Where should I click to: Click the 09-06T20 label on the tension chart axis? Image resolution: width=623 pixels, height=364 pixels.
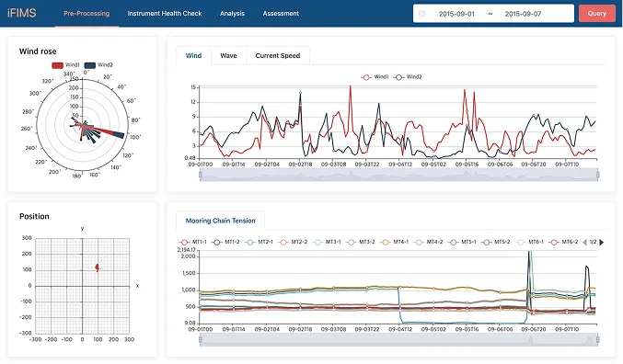coord(533,329)
